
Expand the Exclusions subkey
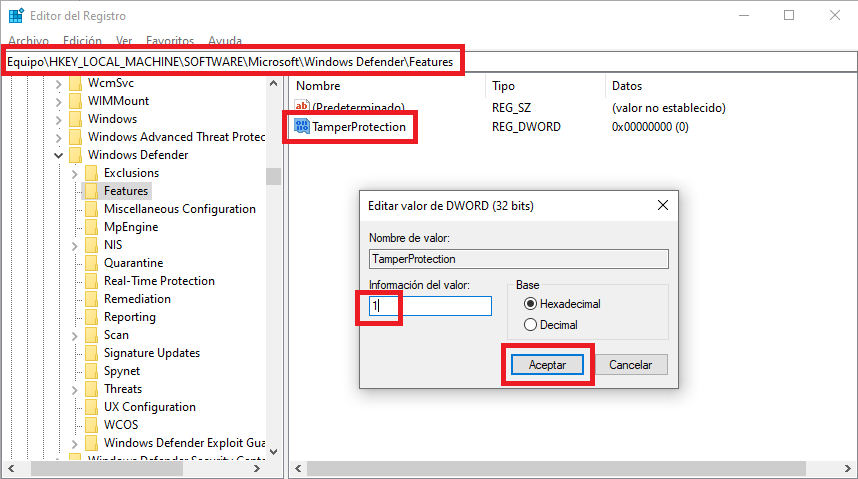[x=75, y=174]
